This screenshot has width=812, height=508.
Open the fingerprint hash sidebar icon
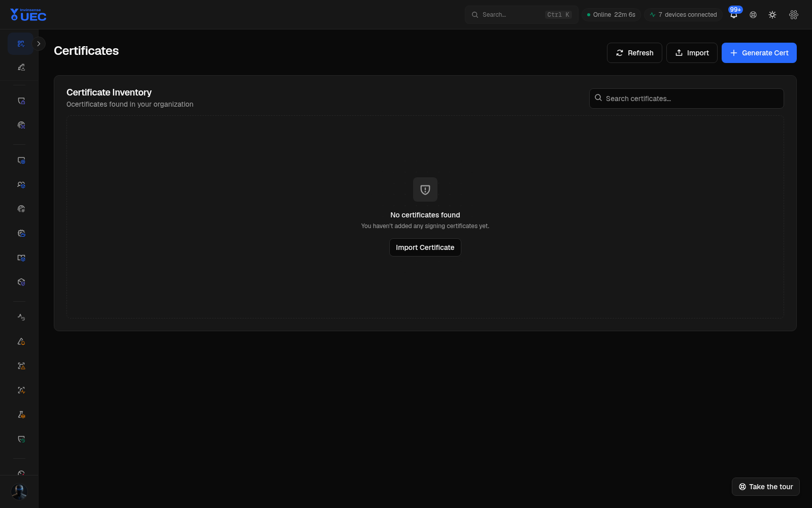tap(21, 209)
